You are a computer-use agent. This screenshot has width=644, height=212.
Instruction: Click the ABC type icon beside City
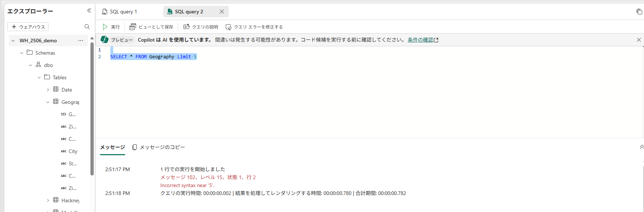coord(64,151)
